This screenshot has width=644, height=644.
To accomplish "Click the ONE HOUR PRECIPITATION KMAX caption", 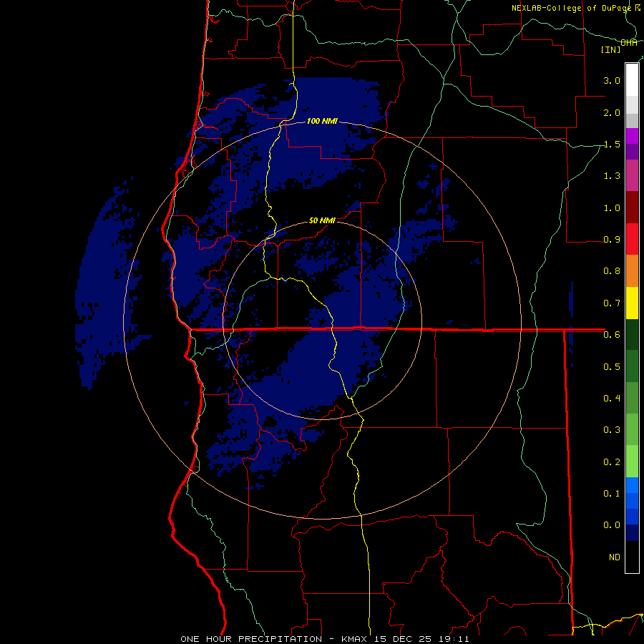I will click(325, 639).
